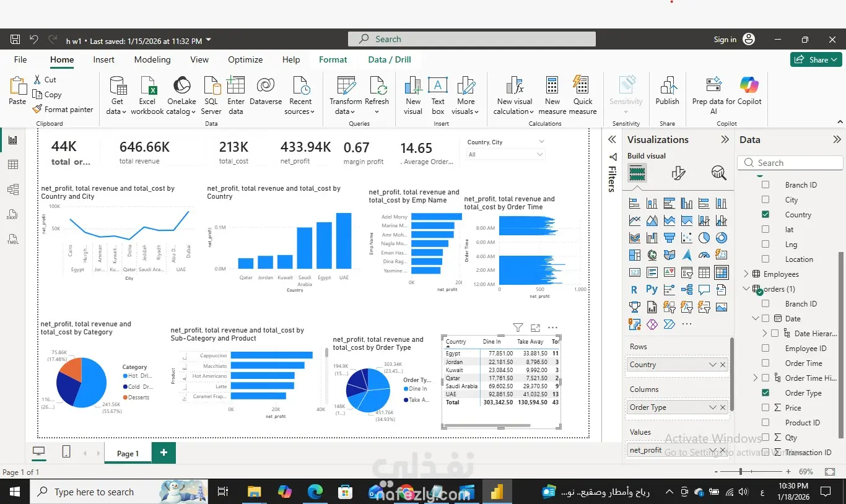Check the Price field
The height and width of the screenshot is (504, 846).
(765, 408)
